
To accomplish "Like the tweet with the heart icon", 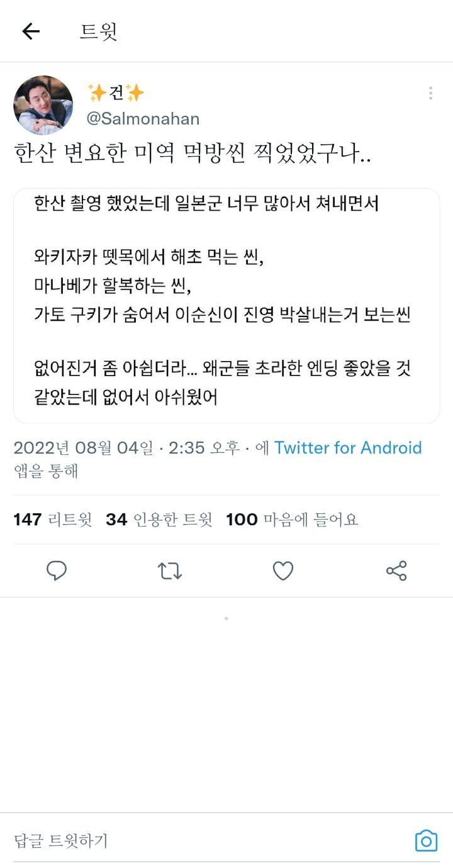I will click(283, 570).
